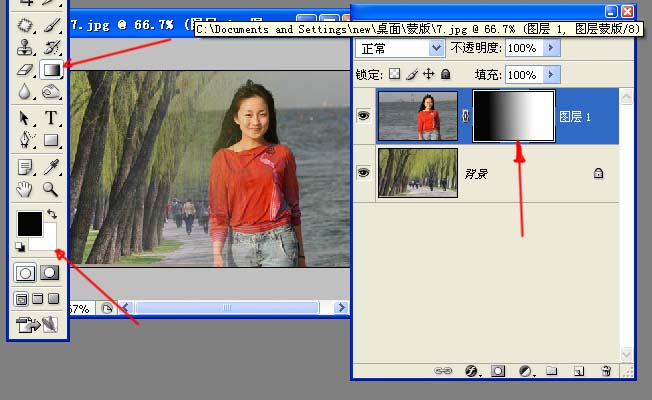
Task: Enable the lock all padlock option
Action: (446, 74)
